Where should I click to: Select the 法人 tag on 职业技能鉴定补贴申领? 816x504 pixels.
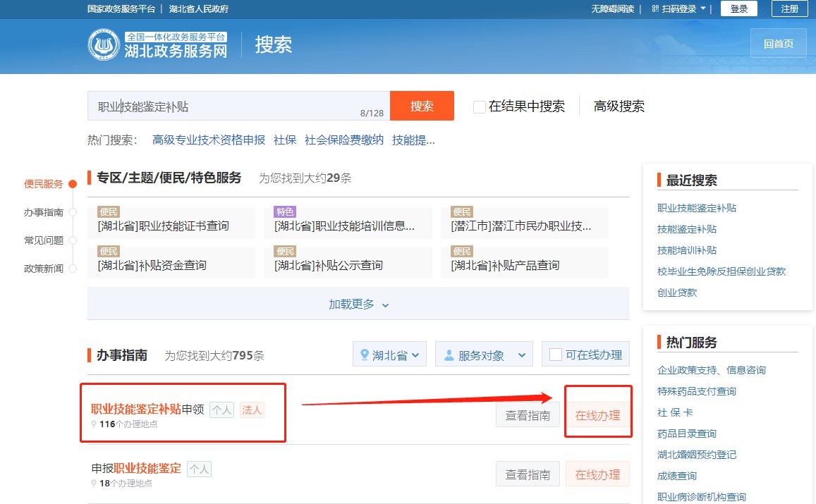[252, 410]
